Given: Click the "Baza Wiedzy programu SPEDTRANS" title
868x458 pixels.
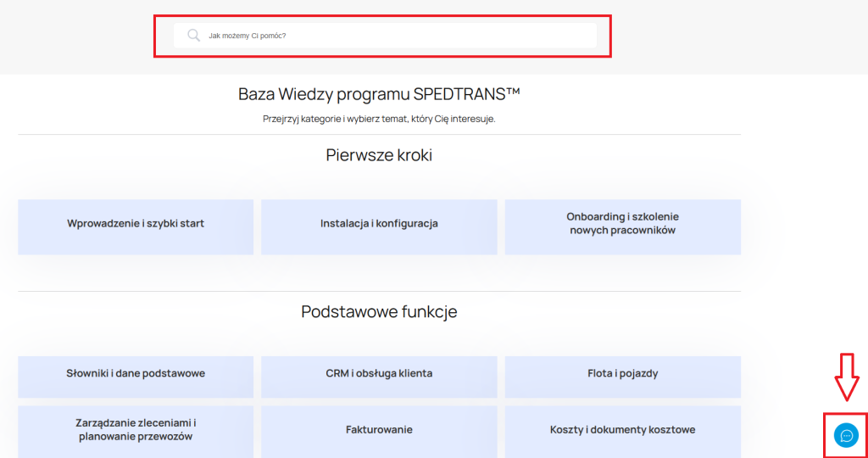Looking at the screenshot, I should (379, 93).
